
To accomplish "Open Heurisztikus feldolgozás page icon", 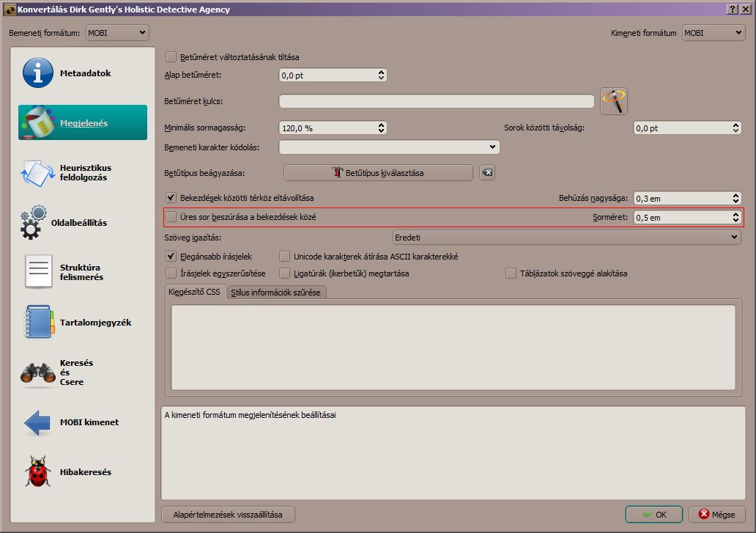I will pos(37,173).
